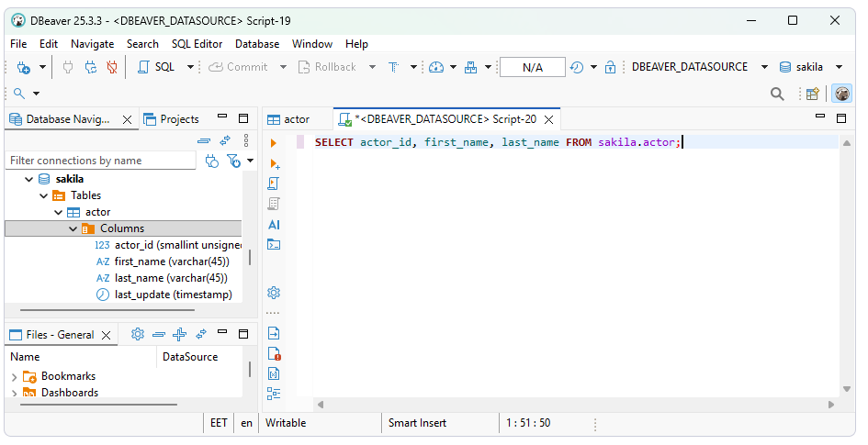Viewport: 868px width, 445px height.
Task: Click the Connect plug icon
Action: coord(68,68)
